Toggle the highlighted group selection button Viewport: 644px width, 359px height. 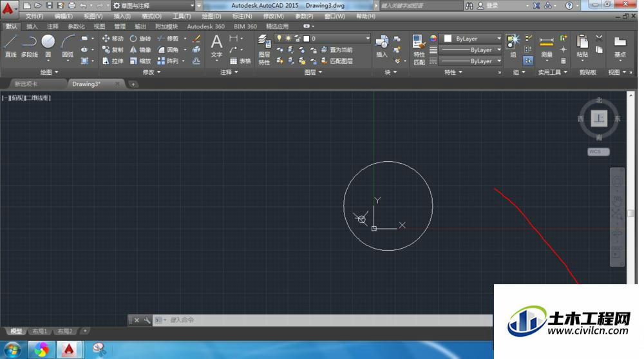click(x=528, y=61)
